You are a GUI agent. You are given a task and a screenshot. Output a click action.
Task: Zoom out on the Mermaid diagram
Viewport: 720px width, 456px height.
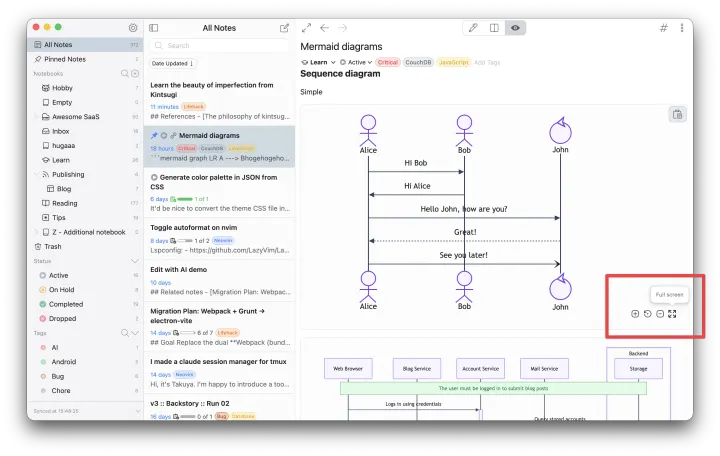click(x=660, y=314)
